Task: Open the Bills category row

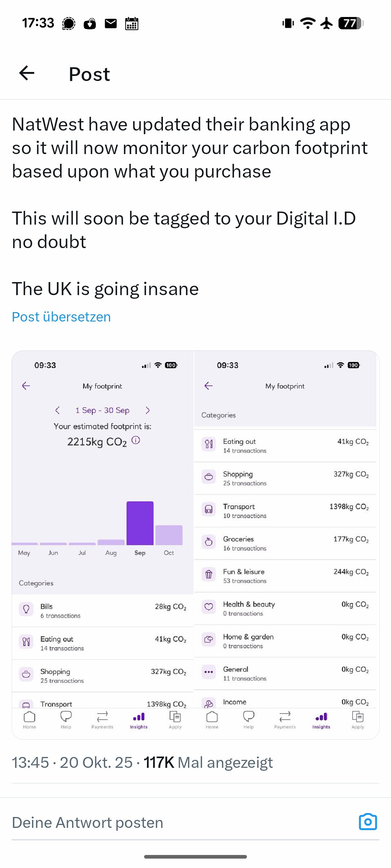Action: pos(102,610)
